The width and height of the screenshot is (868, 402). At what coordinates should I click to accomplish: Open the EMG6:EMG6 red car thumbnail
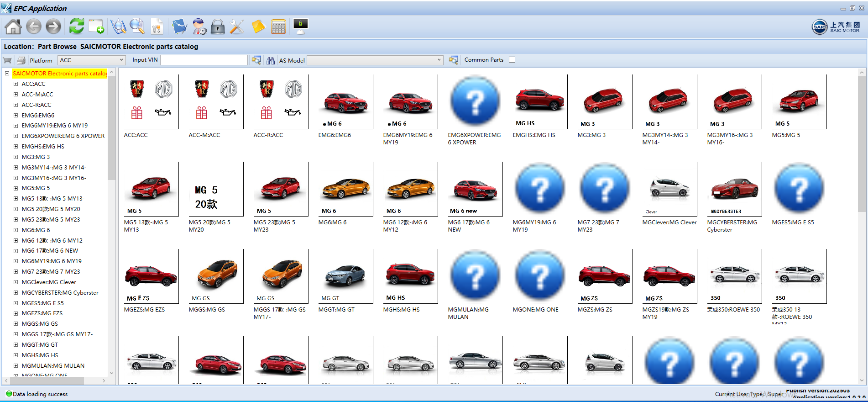click(x=345, y=101)
